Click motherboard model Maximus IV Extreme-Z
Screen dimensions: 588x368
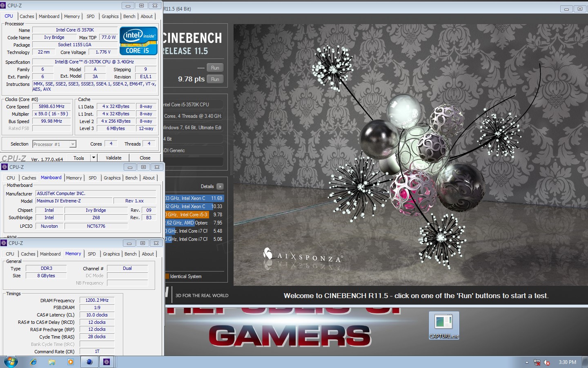(74, 201)
